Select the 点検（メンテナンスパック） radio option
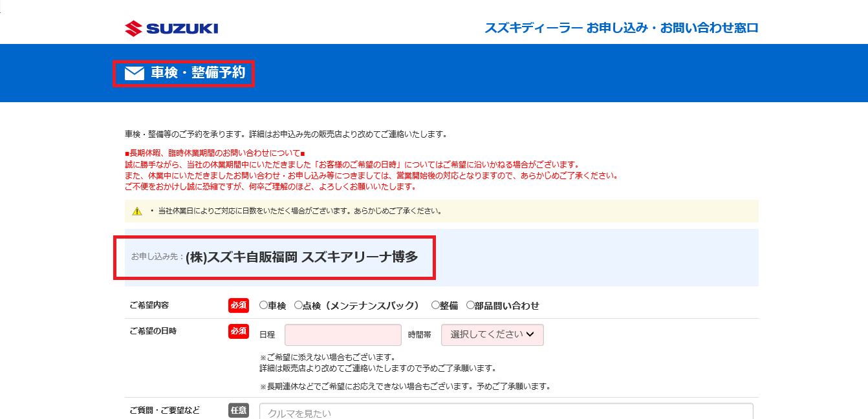Viewport: 868px width, 419px height. (x=298, y=305)
